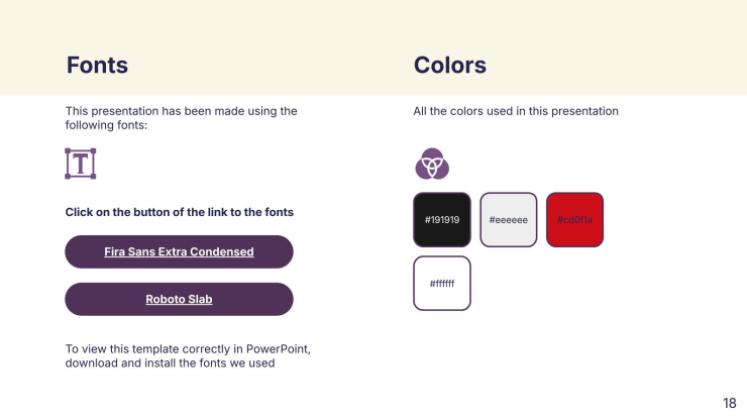The height and width of the screenshot is (420, 747).
Task: Select the slide number 18
Action: tap(729, 402)
